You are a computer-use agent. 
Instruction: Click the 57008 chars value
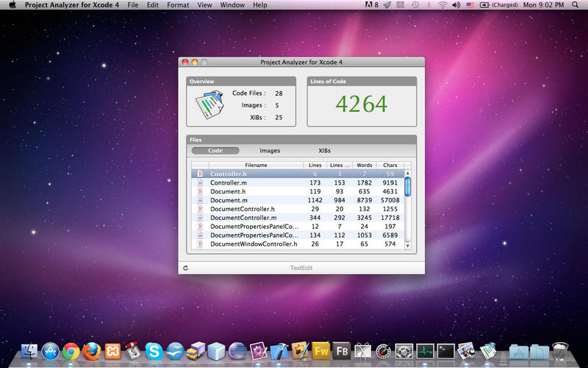pyautogui.click(x=390, y=200)
